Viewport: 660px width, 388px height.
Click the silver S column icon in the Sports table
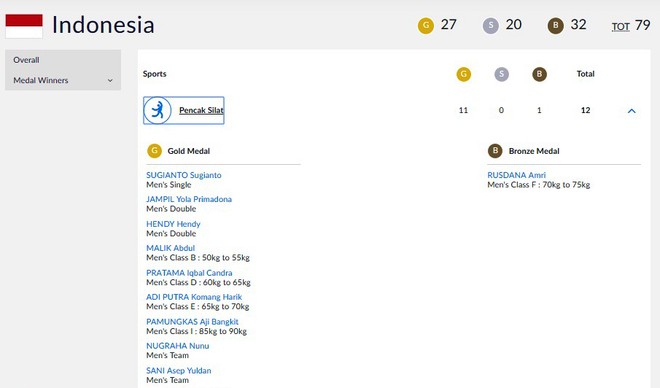coord(501,74)
